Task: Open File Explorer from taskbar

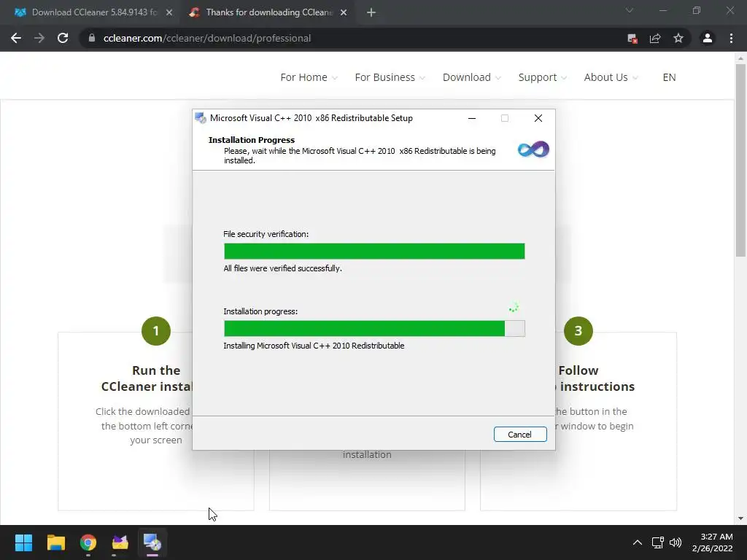Action: (55, 542)
